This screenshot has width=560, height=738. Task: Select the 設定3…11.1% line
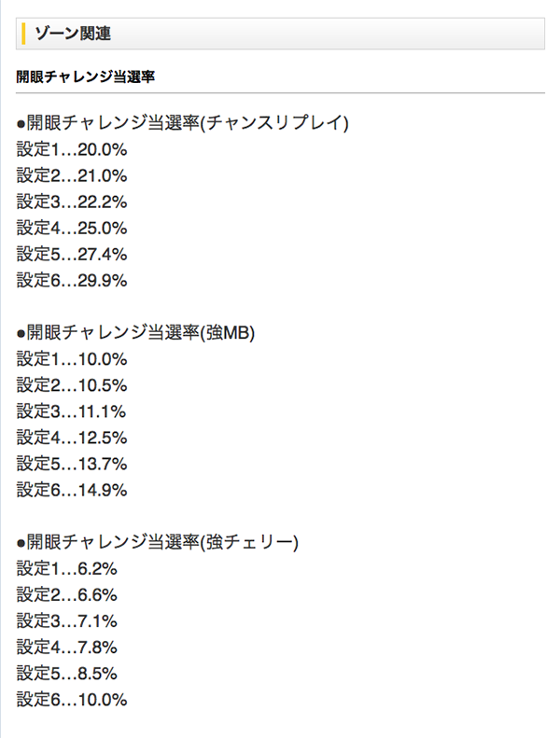click(x=72, y=411)
